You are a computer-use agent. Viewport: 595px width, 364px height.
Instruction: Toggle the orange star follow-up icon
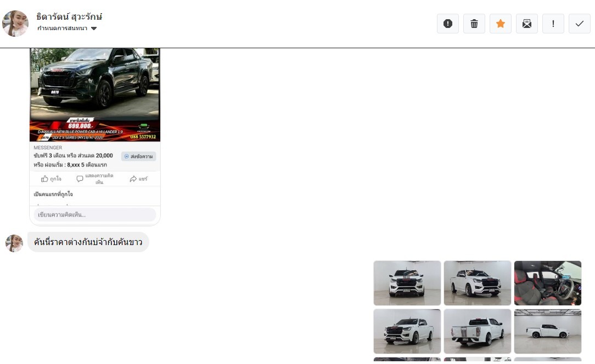coord(501,24)
